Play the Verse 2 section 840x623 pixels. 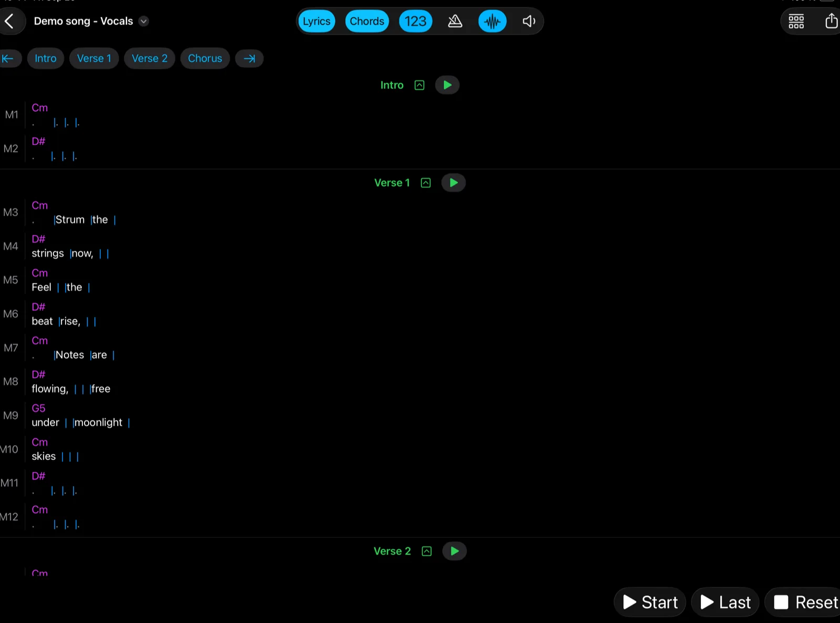pyautogui.click(x=455, y=551)
